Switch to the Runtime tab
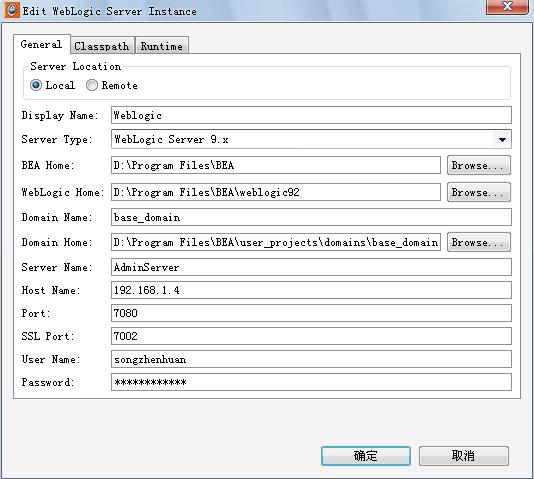This screenshot has width=534, height=479. [162, 46]
